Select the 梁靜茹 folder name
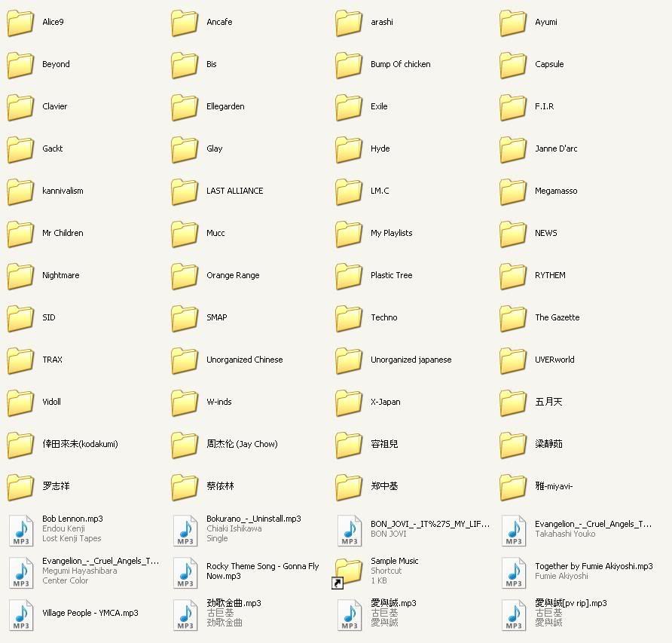The image size is (672, 643). coord(548,444)
